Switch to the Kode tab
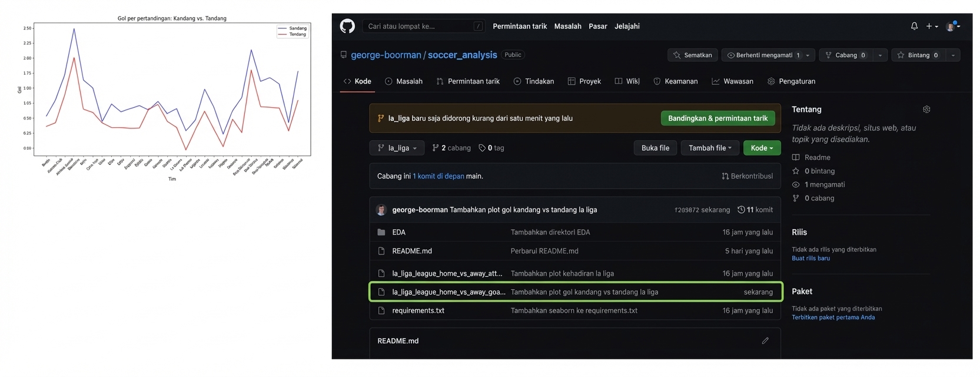This screenshot has width=980, height=377. coord(357,81)
